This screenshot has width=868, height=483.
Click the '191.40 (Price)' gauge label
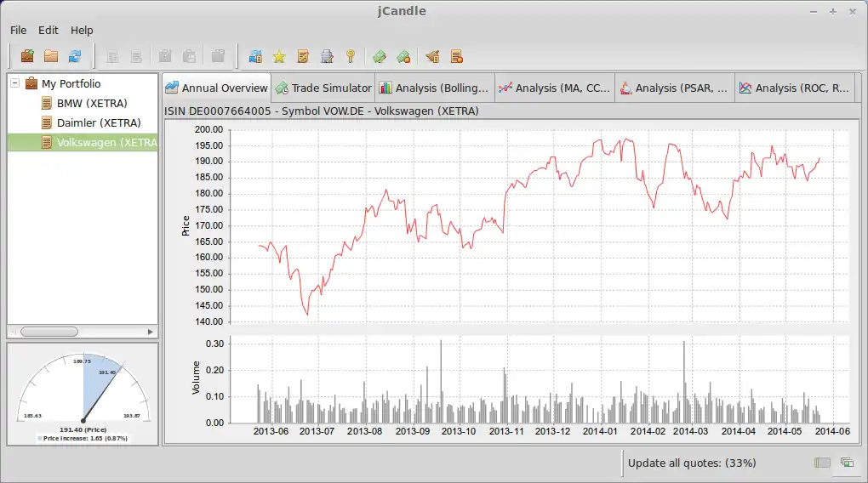[x=83, y=429]
